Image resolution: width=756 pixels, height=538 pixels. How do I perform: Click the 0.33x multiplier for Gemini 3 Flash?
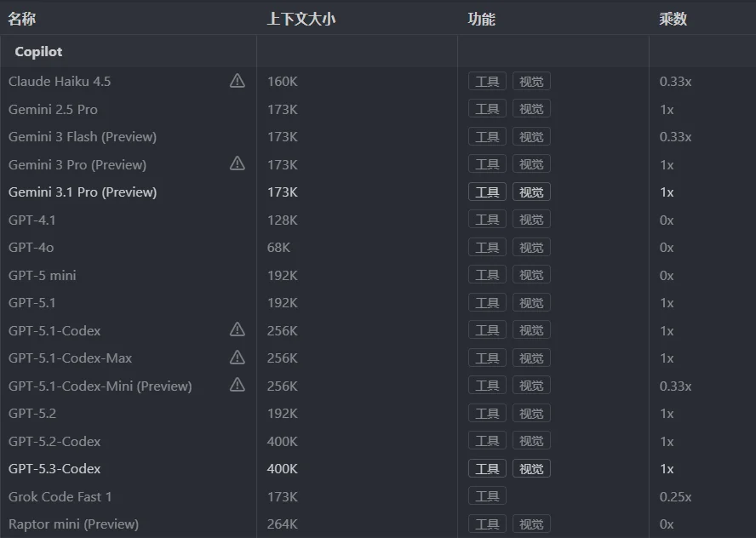point(675,137)
